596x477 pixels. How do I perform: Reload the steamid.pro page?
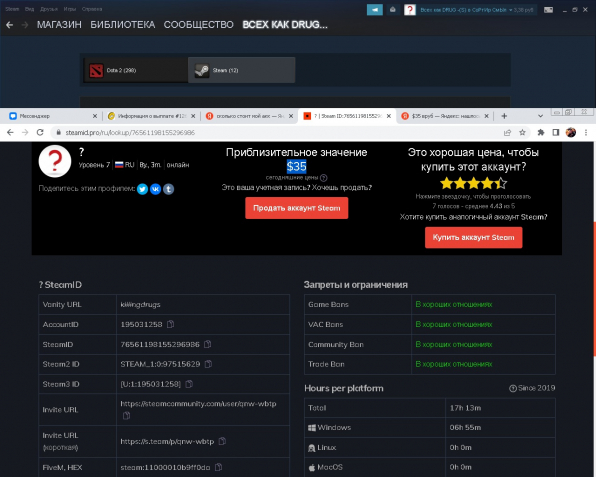[x=40, y=132]
